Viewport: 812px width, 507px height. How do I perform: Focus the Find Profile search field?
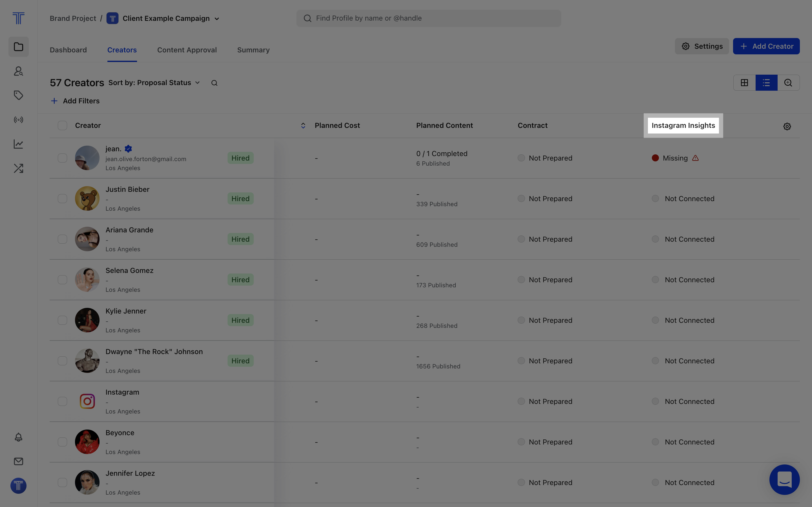point(429,18)
